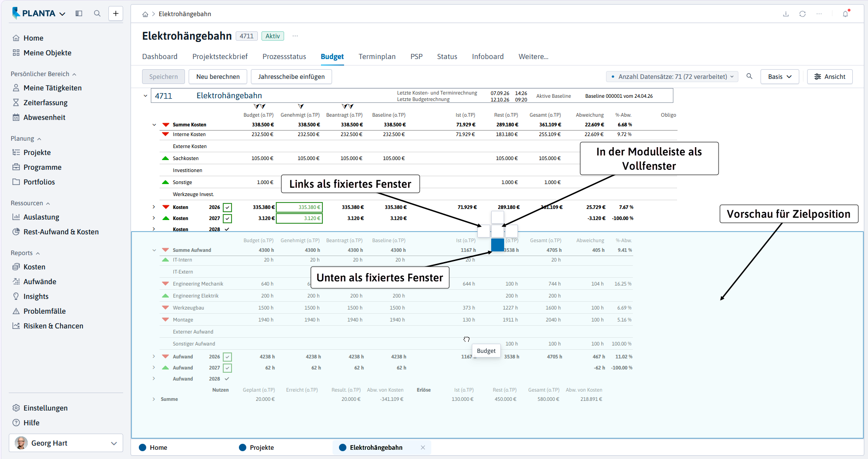Expand the Kosten 2026 row

click(154, 207)
